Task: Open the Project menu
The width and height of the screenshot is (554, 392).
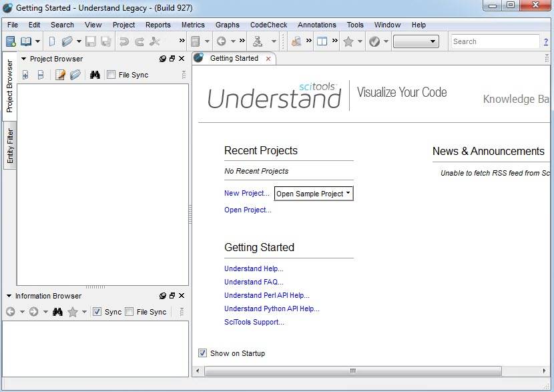Action: point(123,25)
